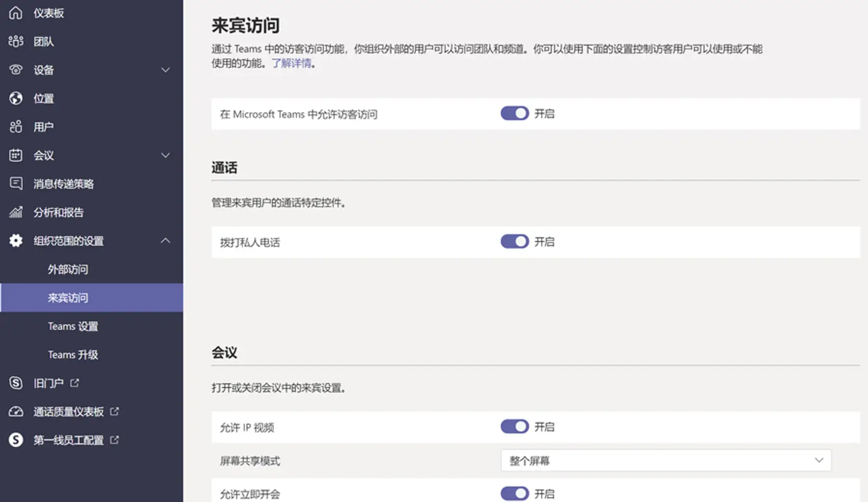The height and width of the screenshot is (502, 868).
Task: Disable 在 Microsoft Teams 中允许访客访问
Action: (514, 113)
